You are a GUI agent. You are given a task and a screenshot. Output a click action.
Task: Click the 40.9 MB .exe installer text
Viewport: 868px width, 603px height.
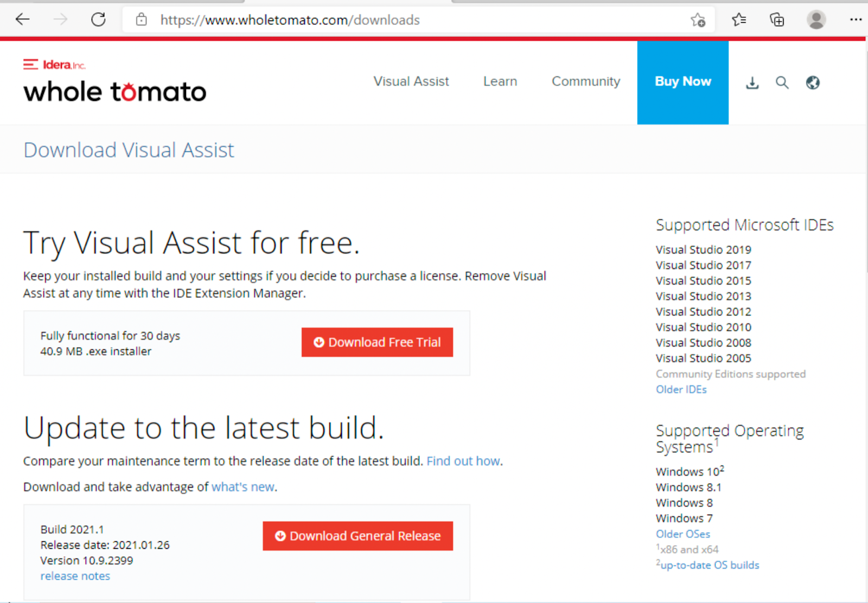click(x=96, y=351)
